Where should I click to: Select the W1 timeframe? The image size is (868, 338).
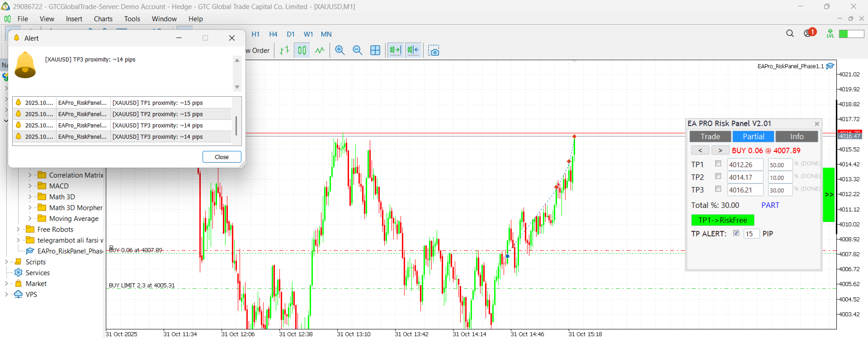pyautogui.click(x=308, y=34)
